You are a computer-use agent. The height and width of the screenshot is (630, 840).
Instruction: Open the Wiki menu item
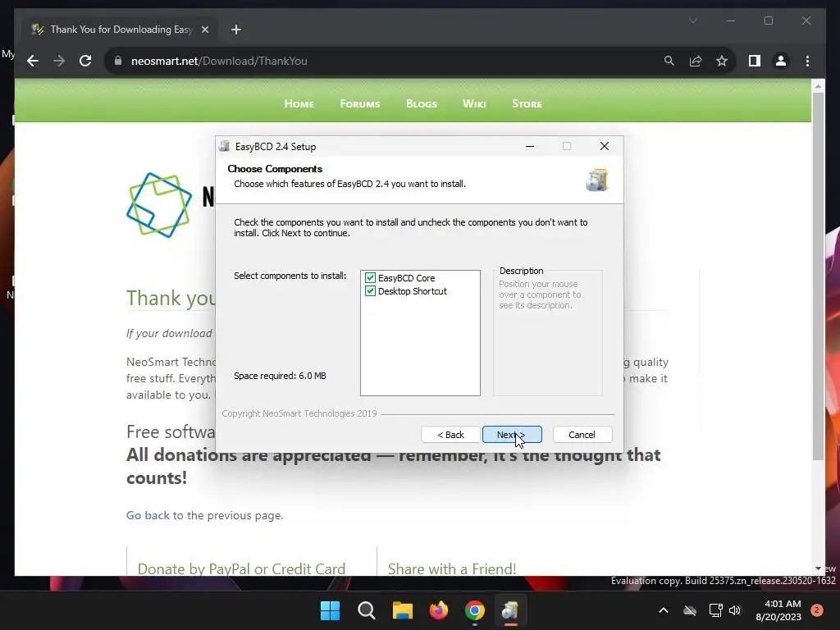[475, 103]
